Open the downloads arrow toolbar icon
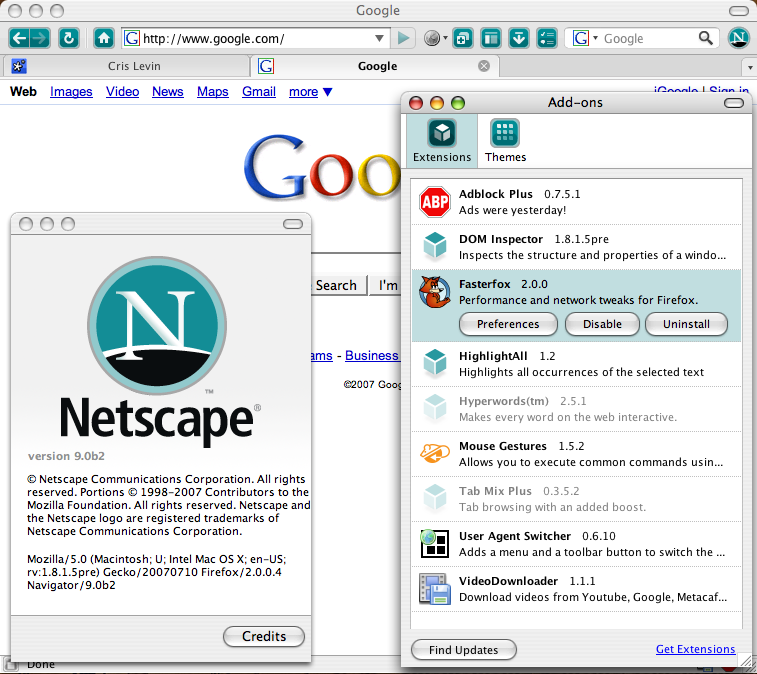The width and height of the screenshot is (757, 674). pos(519,38)
